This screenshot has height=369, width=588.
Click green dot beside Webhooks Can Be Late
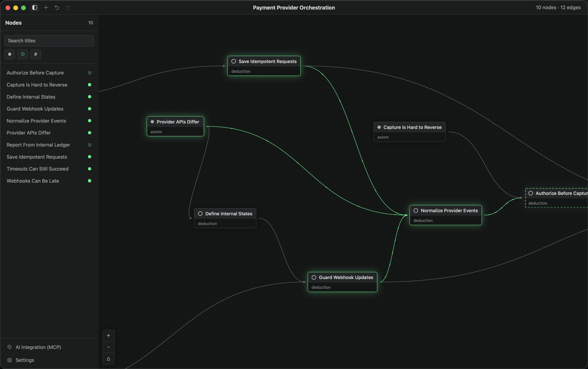click(90, 181)
